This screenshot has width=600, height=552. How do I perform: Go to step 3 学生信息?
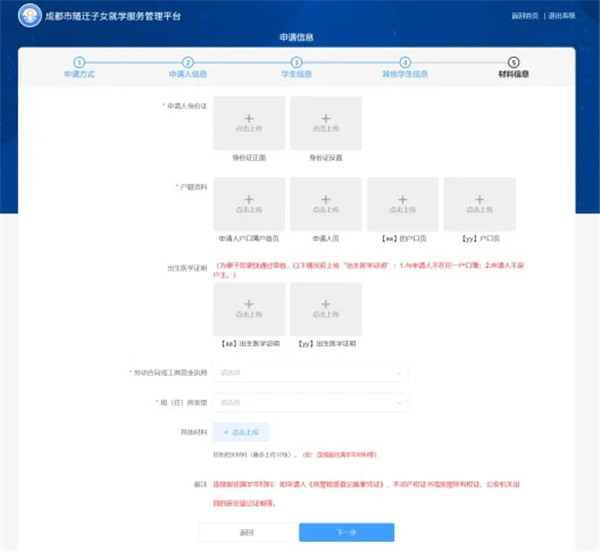[x=297, y=68]
